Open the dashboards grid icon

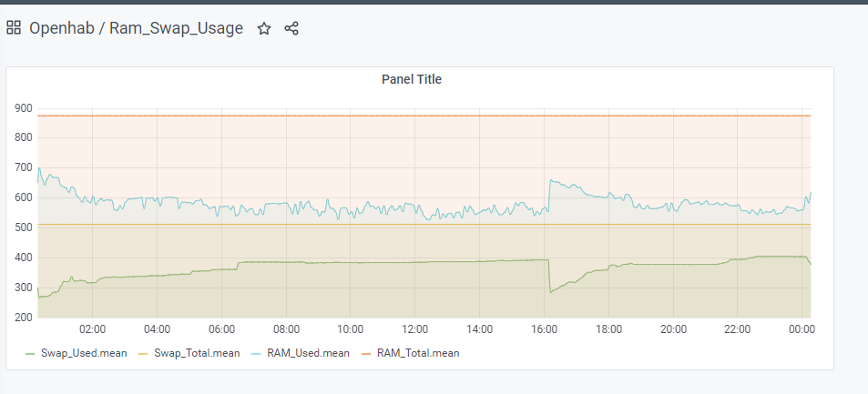coord(14,27)
